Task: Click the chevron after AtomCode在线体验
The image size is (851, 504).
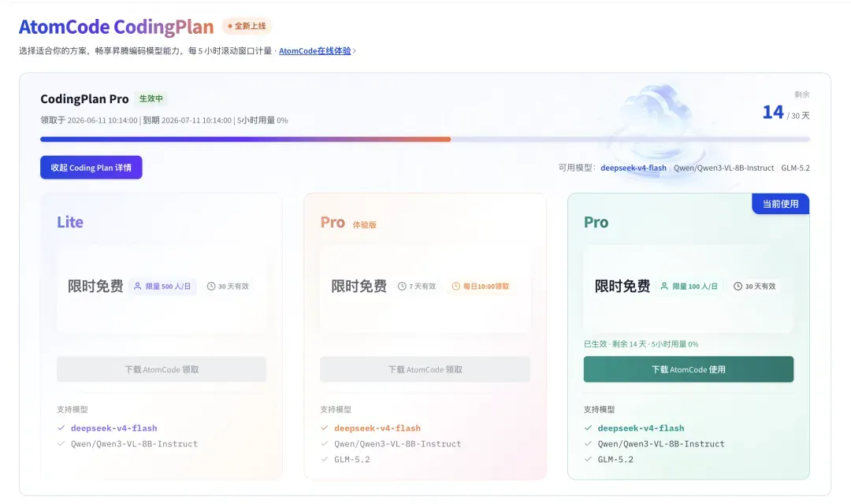Action: (x=355, y=51)
